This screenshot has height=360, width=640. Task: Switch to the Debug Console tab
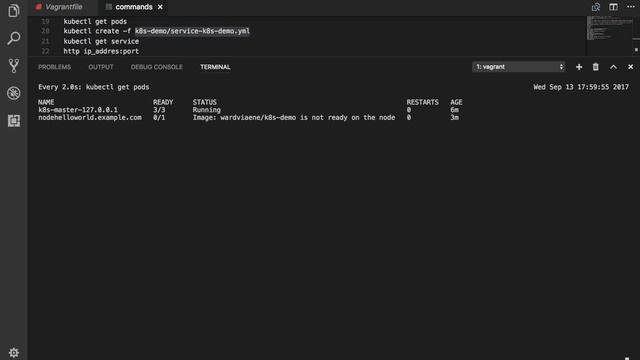point(156,67)
